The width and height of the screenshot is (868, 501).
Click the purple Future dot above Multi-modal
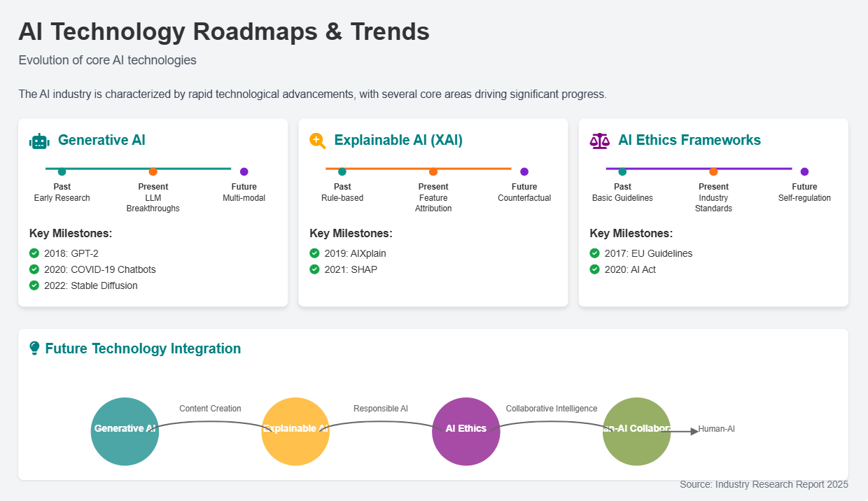click(244, 171)
